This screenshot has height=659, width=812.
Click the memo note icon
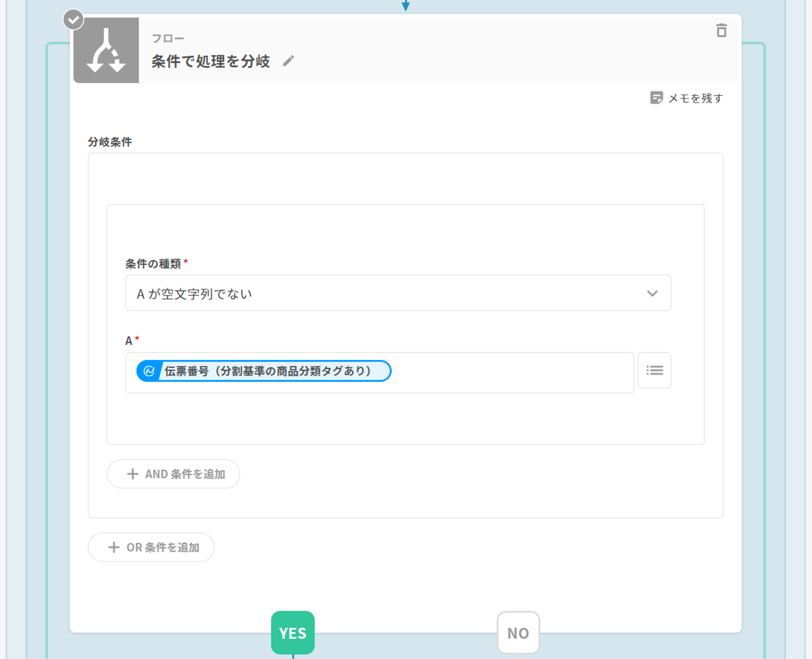656,98
